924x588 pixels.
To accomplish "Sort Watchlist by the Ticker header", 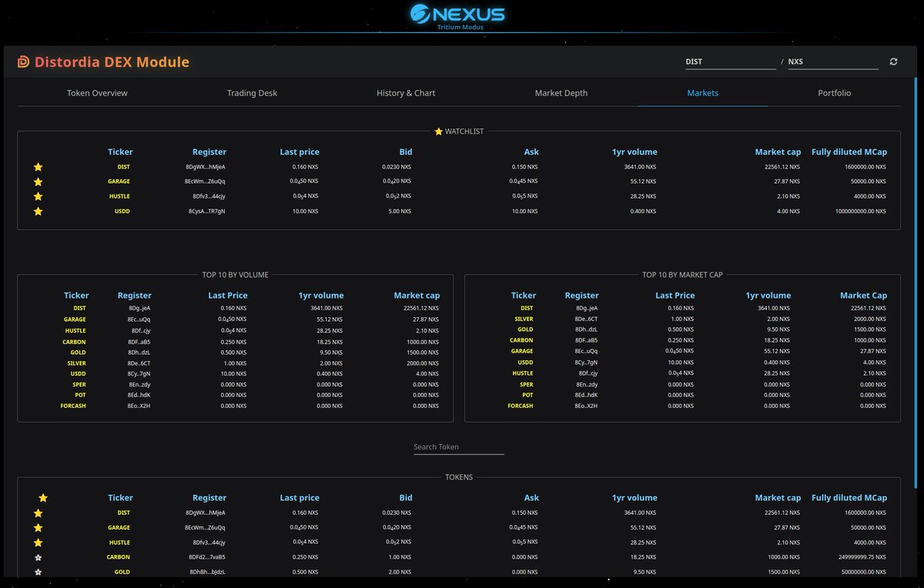I will (x=120, y=152).
